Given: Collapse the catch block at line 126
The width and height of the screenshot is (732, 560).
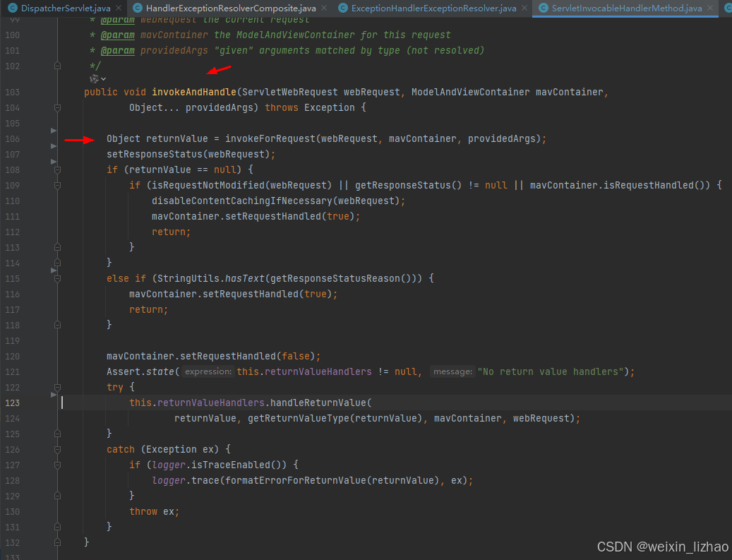Looking at the screenshot, I should point(57,449).
